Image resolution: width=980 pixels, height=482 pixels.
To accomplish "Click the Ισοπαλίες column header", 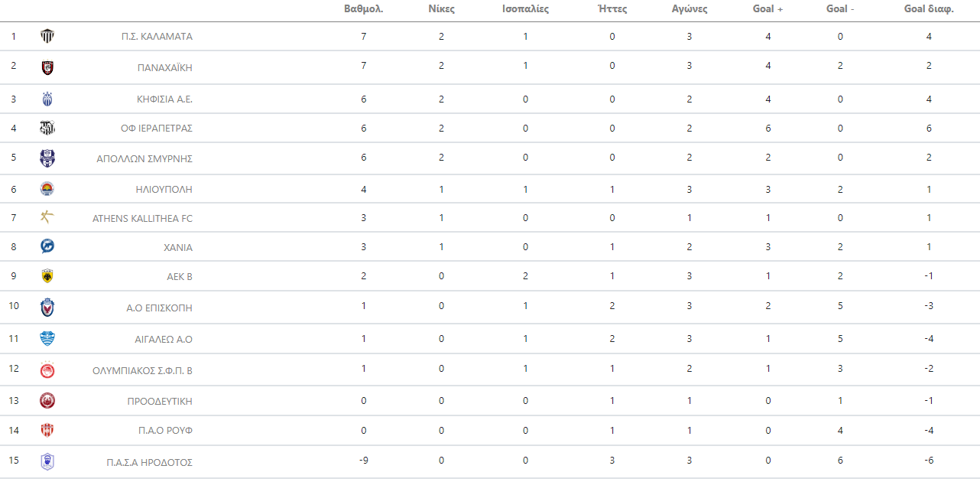I will 525,10.
